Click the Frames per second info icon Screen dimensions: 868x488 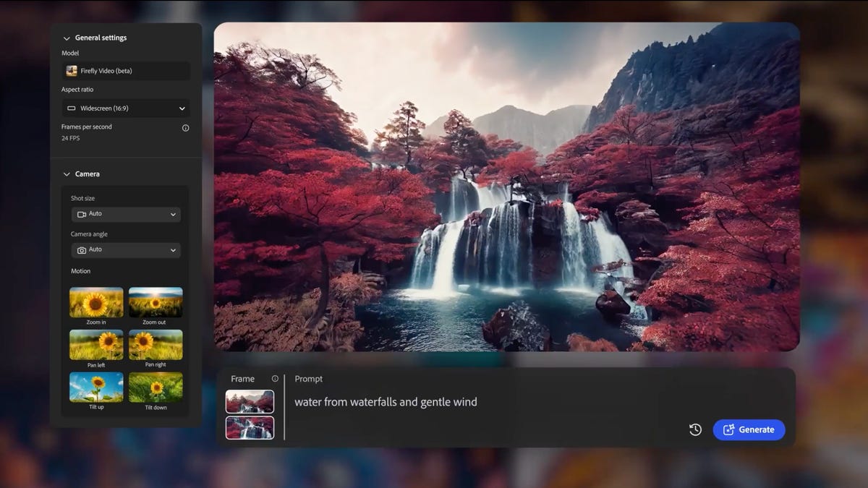pyautogui.click(x=185, y=127)
